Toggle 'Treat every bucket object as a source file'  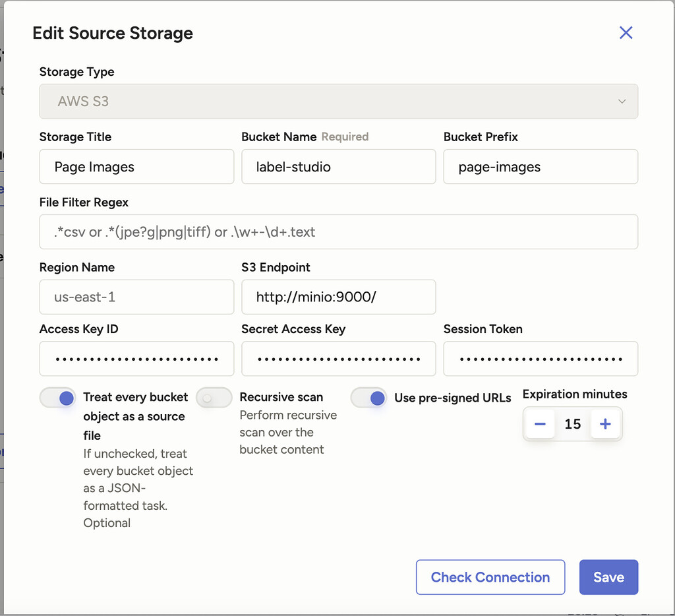pyautogui.click(x=58, y=398)
